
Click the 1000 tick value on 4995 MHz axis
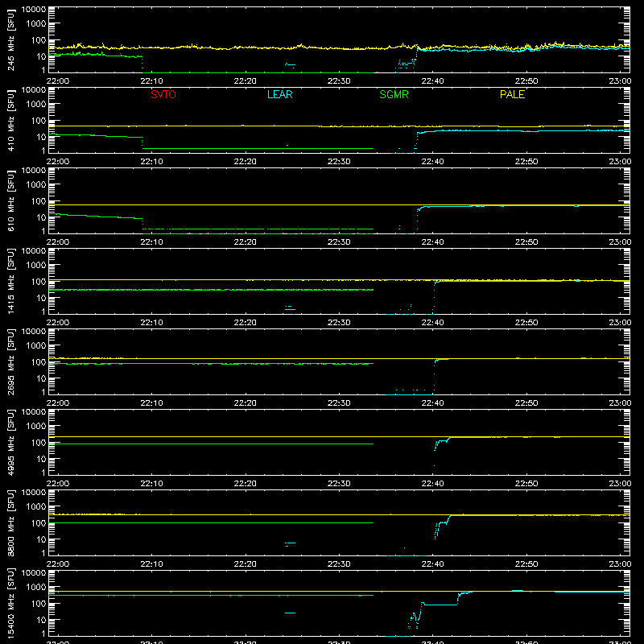[36, 427]
